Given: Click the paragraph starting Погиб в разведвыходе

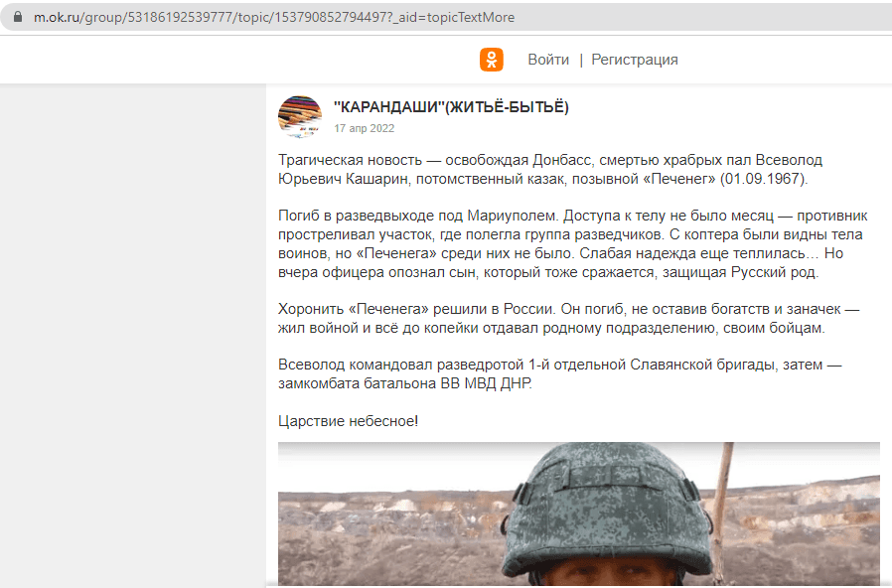Looking at the screenshot, I should [x=573, y=244].
